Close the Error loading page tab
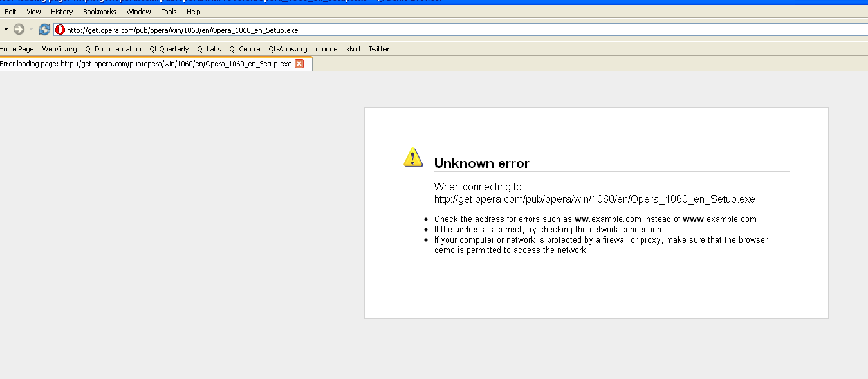This screenshot has height=379, width=868. [x=299, y=64]
